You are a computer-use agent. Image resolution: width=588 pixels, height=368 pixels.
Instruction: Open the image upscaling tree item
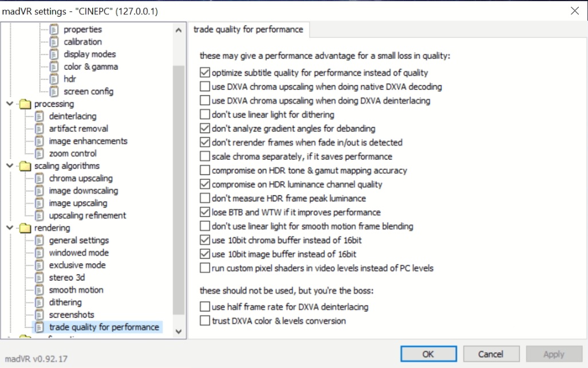tap(78, 203)
